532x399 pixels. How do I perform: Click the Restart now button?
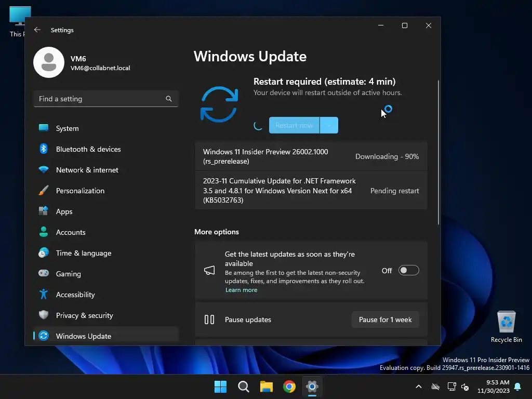(x=294, y=125)
